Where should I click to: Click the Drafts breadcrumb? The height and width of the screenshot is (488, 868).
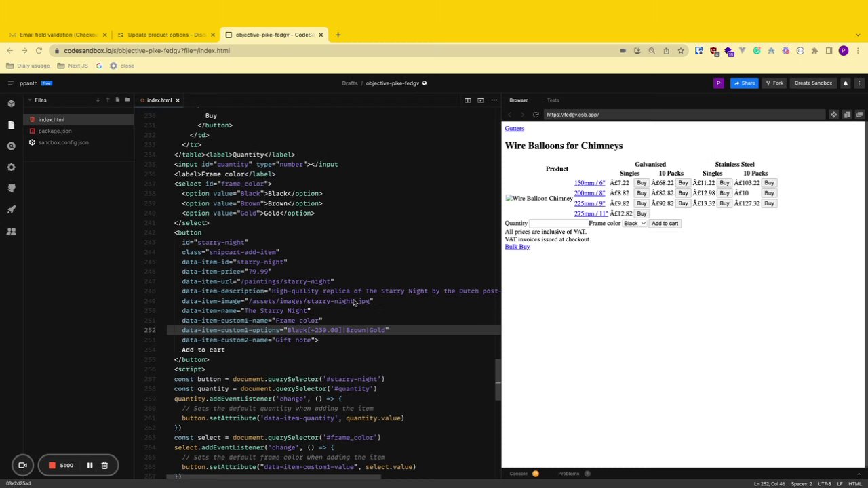[x=349, y=83]
